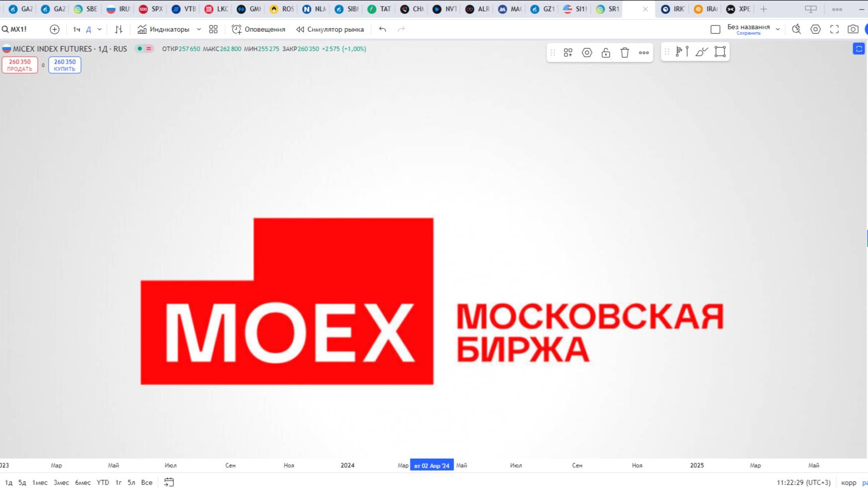Image resolution: width=868 pixels, height=488 pixels.
Task: Set range to Все
Action: click(147, 483)
